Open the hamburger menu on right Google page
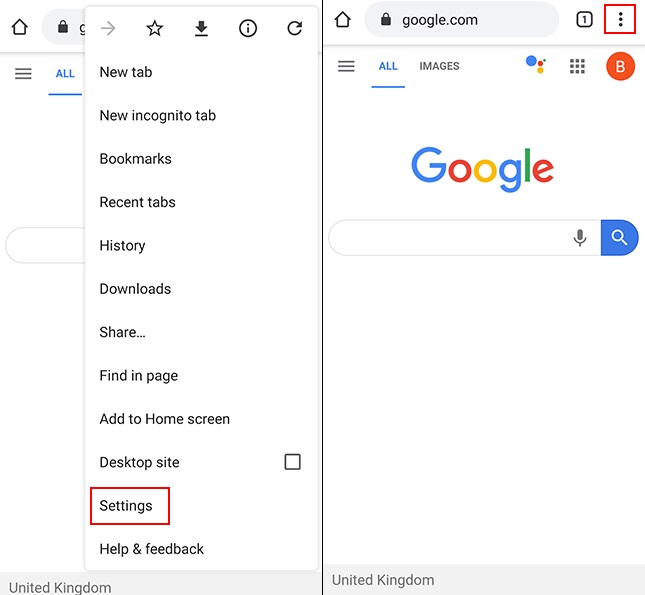This screenshot has width=645, height=595. point(346,66)
